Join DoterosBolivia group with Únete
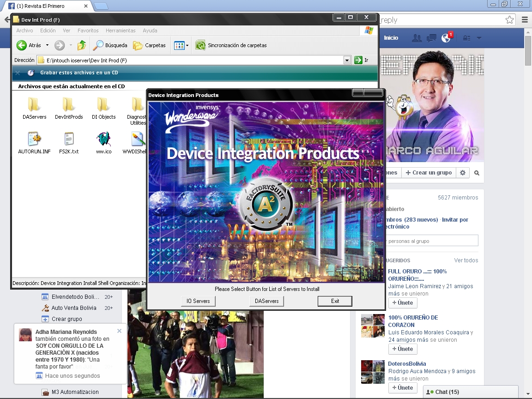The image size is (532, 399). pyautogui.click(x=403, y=387)
